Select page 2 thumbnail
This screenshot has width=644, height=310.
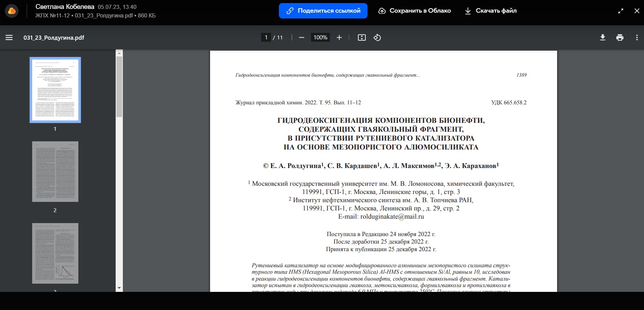point(55,171)
